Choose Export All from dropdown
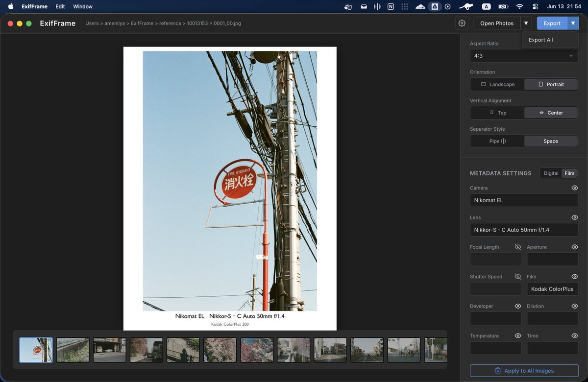The image size is (588, 382). [x=550, y=40]
